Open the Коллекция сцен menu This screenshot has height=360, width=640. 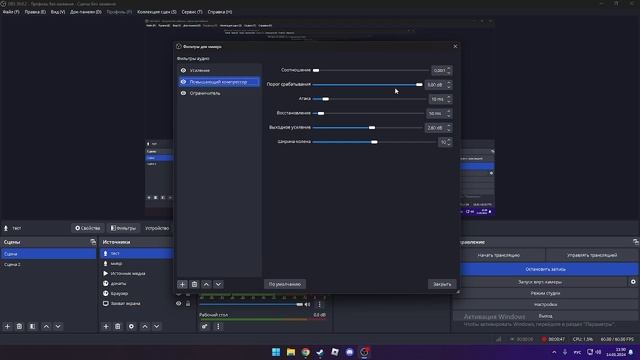(157, 12)
